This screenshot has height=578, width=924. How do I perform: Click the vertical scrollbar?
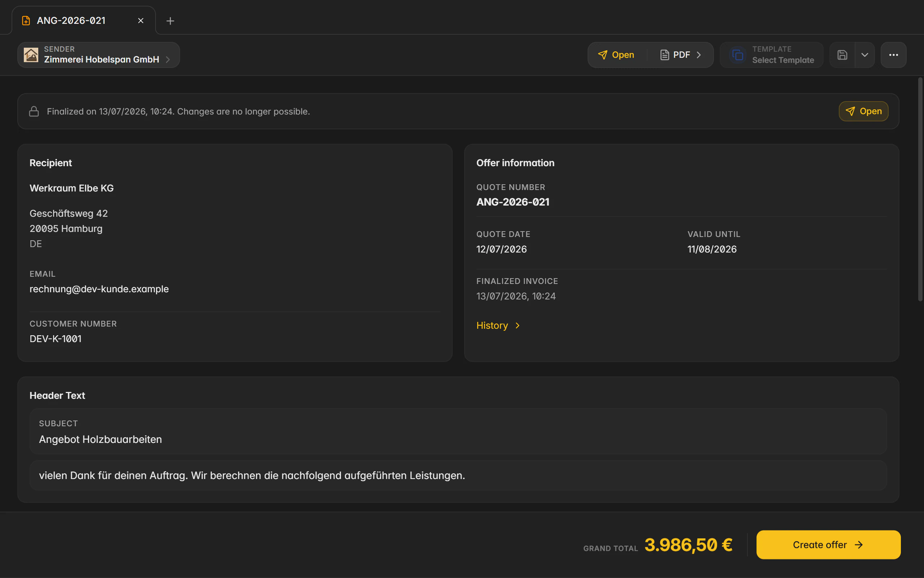pyautogui.click(x=920, y=189)
